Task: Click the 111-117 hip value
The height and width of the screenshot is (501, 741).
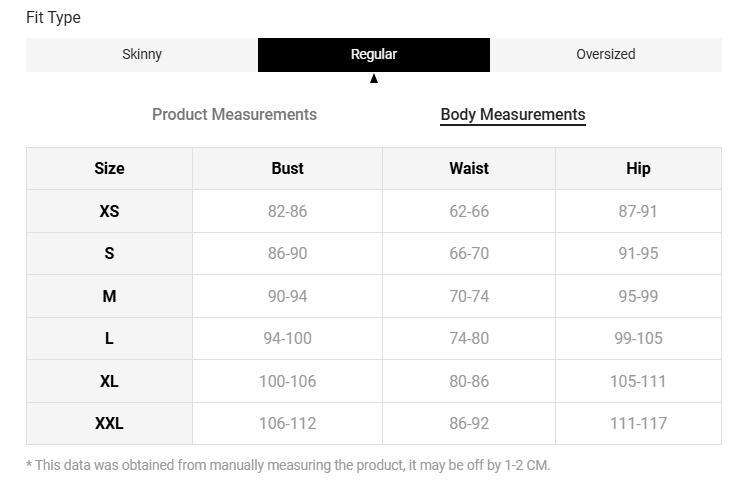Action: [638, 424]
